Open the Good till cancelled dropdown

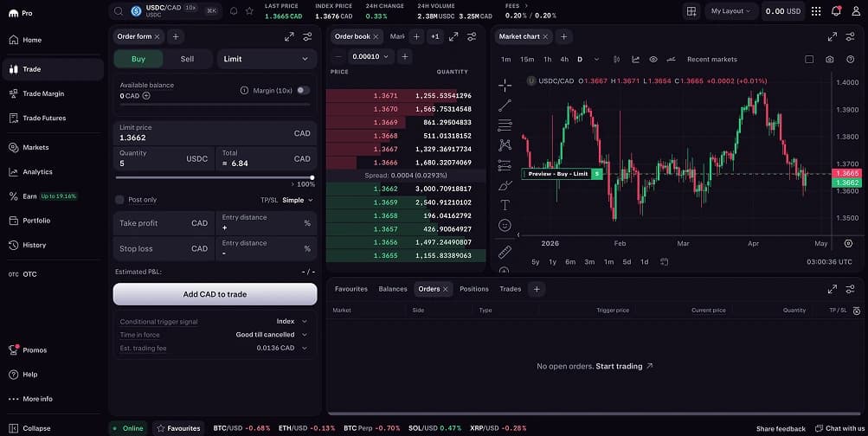tap(271, 334)
